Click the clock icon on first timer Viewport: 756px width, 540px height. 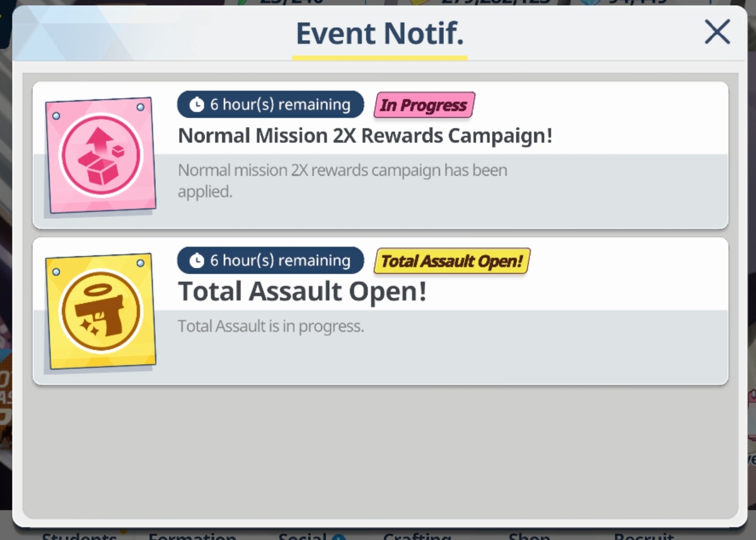click(x=197, y=105)
